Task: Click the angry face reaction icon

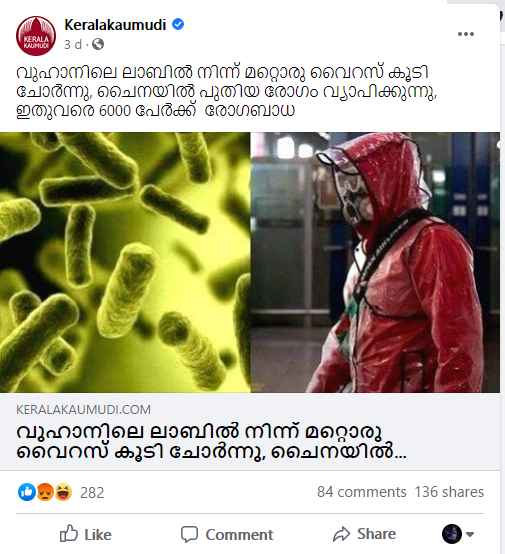Action: pos(45,492)
